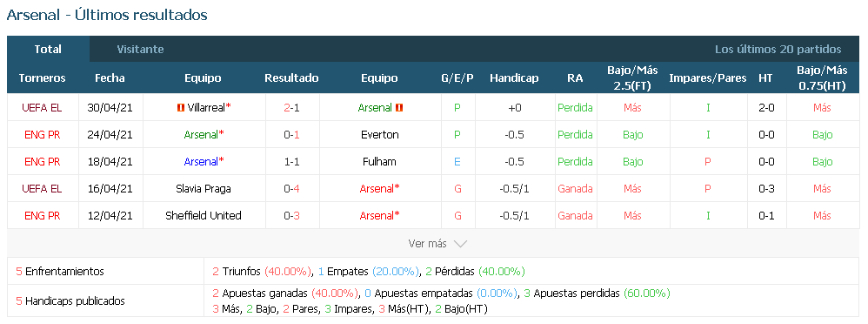Click the 0-3 result against Sheffield United

pyautogui.click(x=291, y=216)
